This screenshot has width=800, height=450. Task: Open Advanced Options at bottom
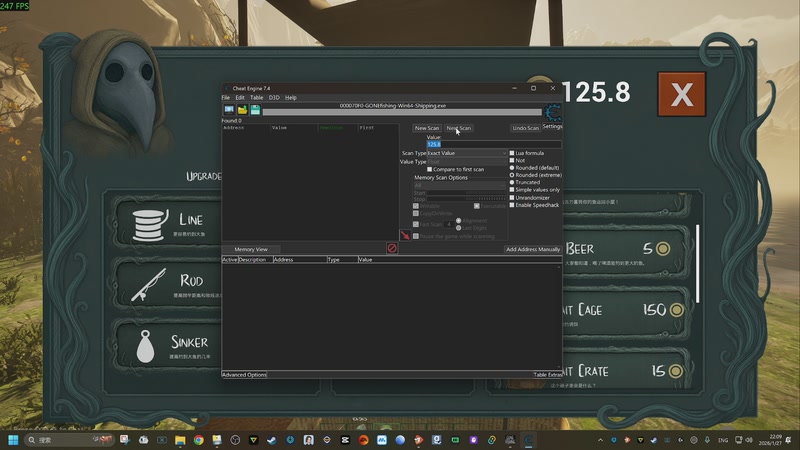(x=244, y=374)
